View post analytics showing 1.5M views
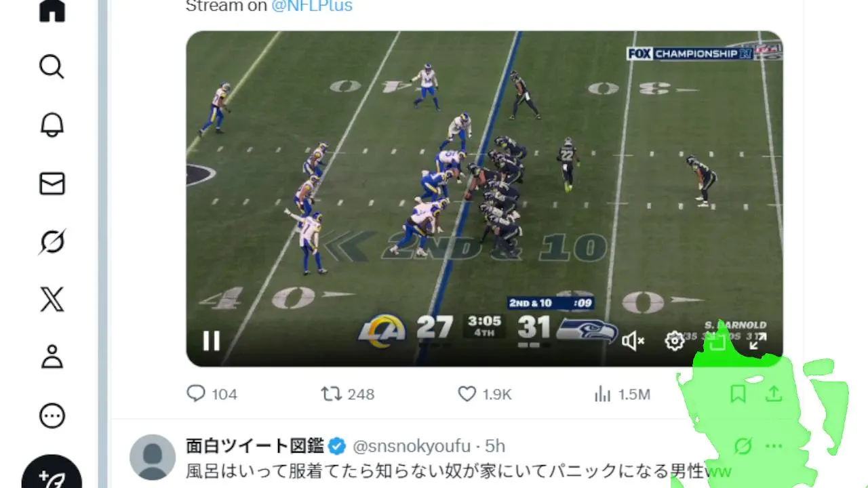 click(622, 394)
